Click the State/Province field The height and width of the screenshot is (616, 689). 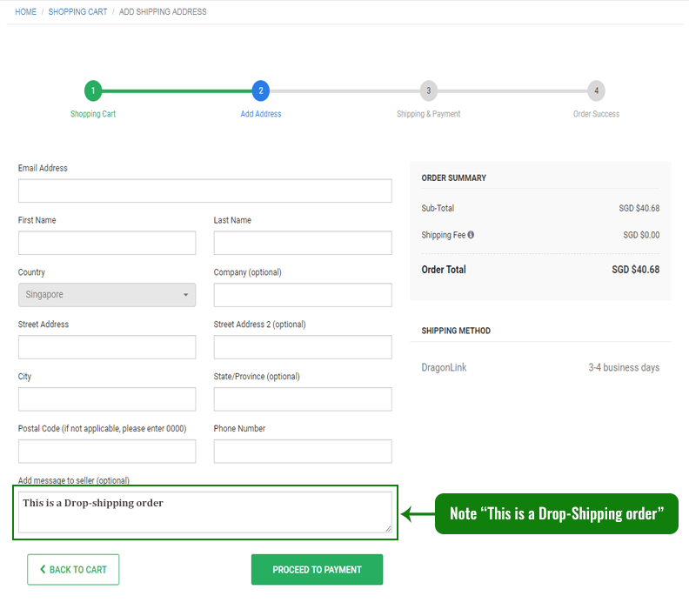[x=303, y=399]
